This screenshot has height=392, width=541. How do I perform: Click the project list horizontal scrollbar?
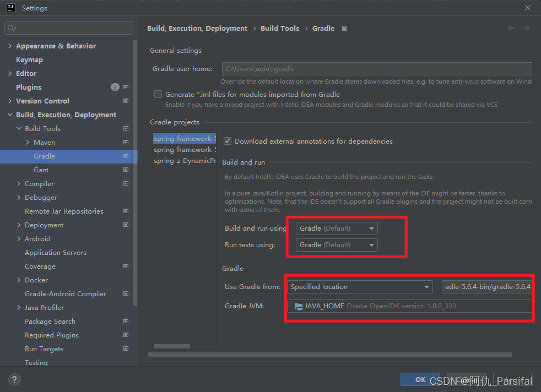(171, 346)
